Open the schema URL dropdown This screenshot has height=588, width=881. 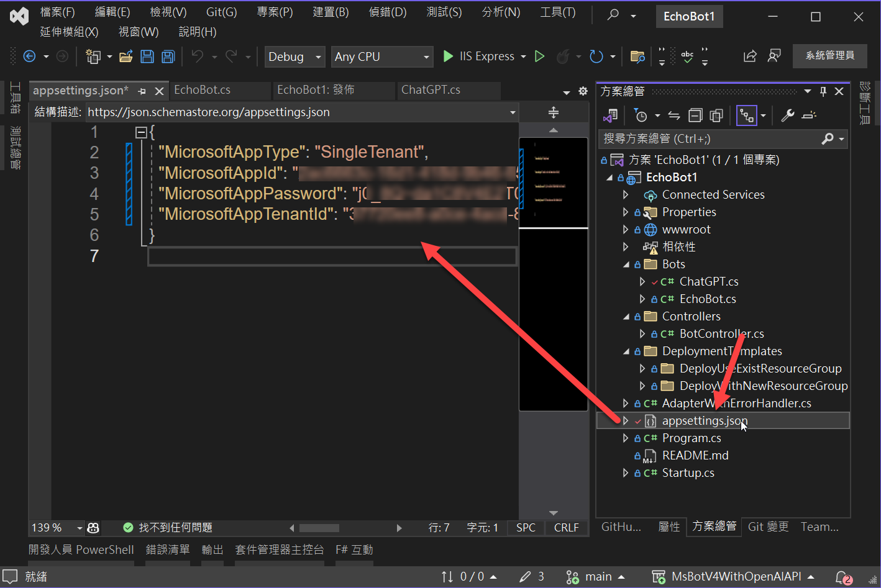[513, 112]
